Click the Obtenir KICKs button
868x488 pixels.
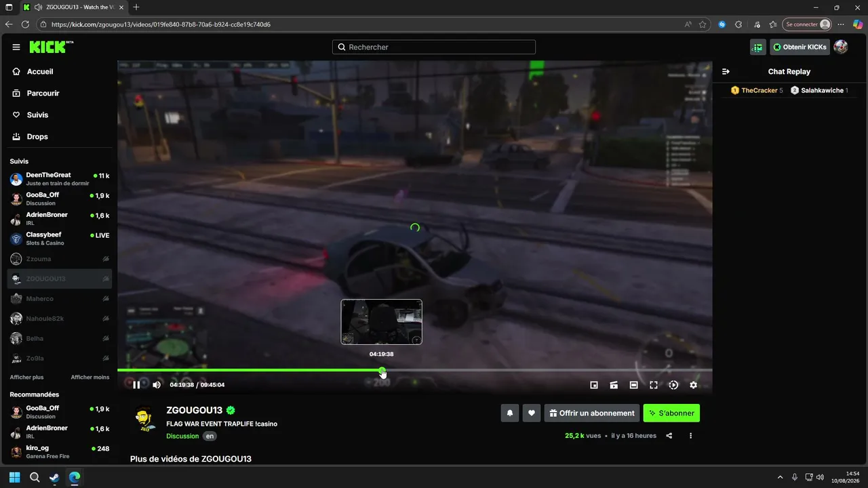pos(800,47)
